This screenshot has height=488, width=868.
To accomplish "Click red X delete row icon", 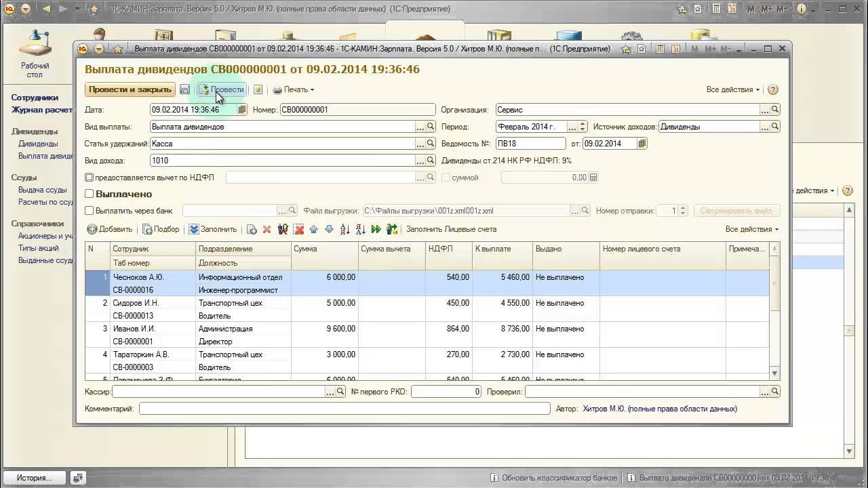I will pyautogui.click(x=267, y=229).
